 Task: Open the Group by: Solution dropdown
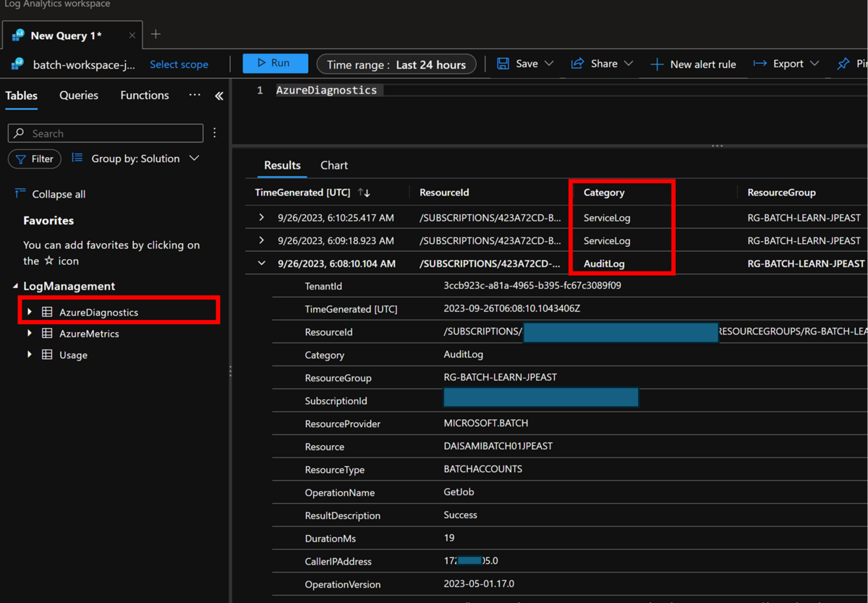[x=135, y=159]
